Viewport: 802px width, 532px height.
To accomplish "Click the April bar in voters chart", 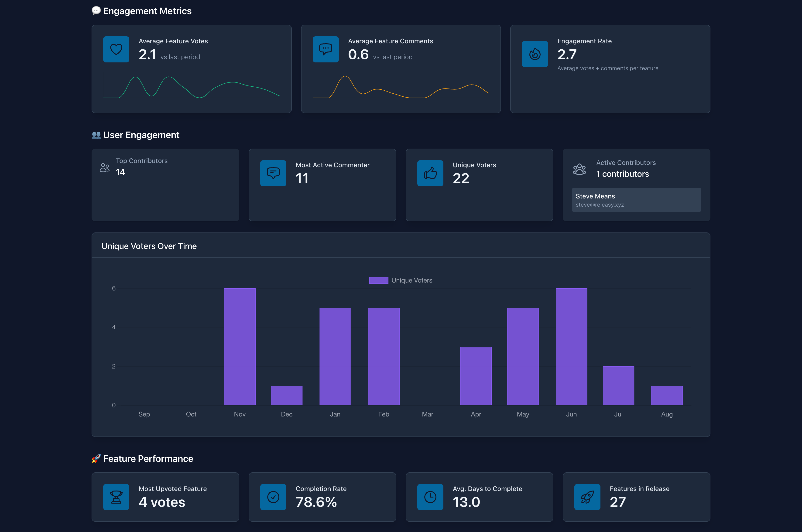I will pos(476,375).
